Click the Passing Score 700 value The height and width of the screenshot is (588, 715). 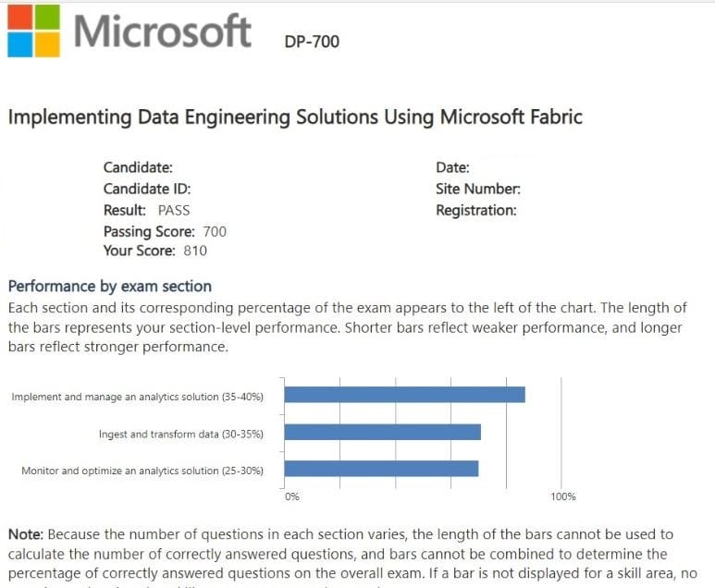point(215,231)
